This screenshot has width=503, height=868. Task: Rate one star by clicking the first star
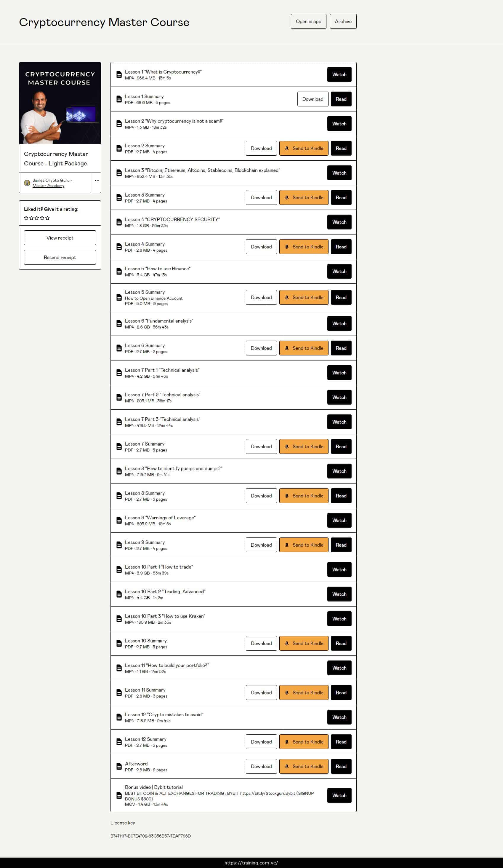pyautogui.click(x=26, y=218)
